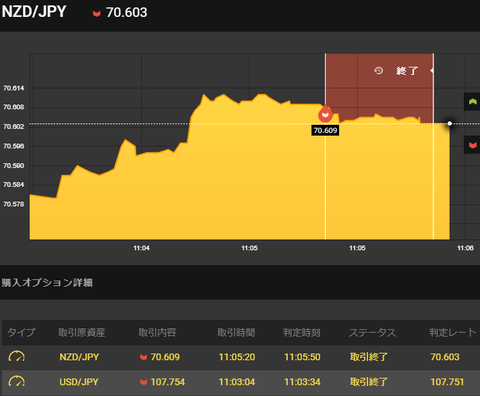Click the 70.584 price axis label
This screenshot has width=480, height=396.
14,184
